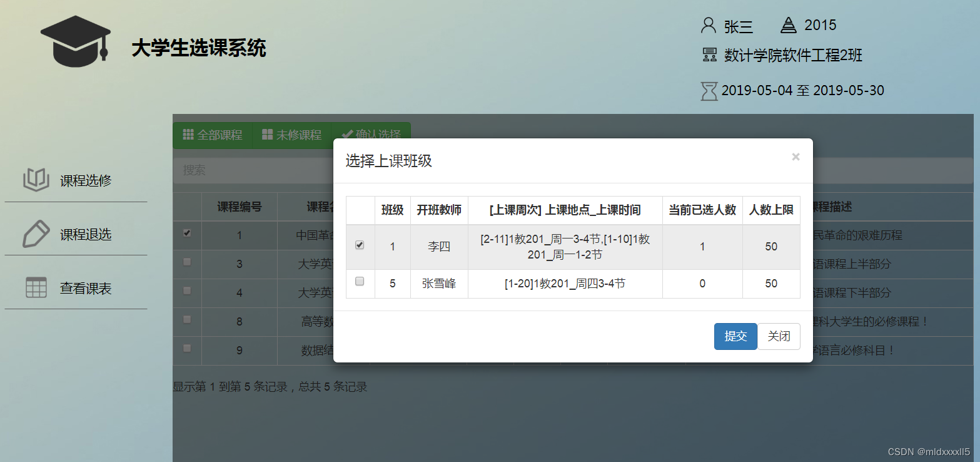Check class 5 taught by 张雪峰
Image resolution: width=980 pixels, height=462 pixels.
360,282
